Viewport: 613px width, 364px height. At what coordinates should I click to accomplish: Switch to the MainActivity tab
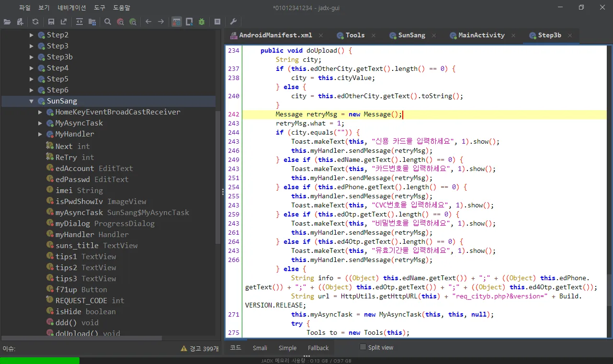point(481,35)
